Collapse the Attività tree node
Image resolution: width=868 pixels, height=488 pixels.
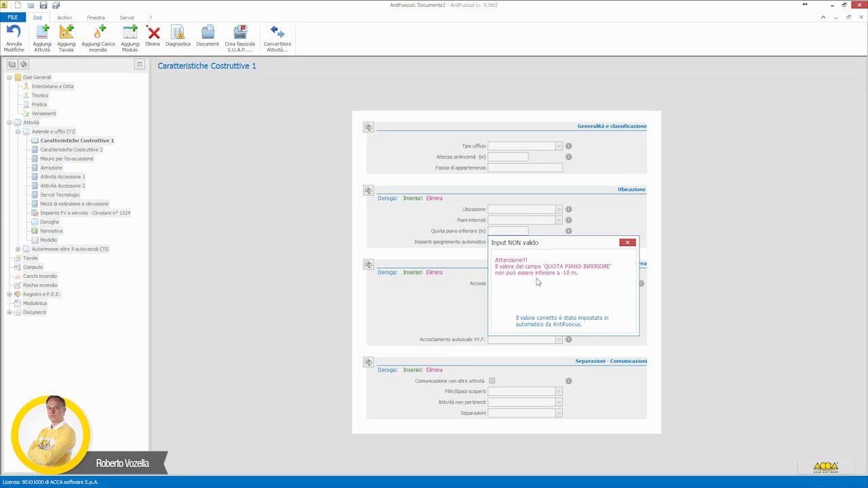[9, 123]
